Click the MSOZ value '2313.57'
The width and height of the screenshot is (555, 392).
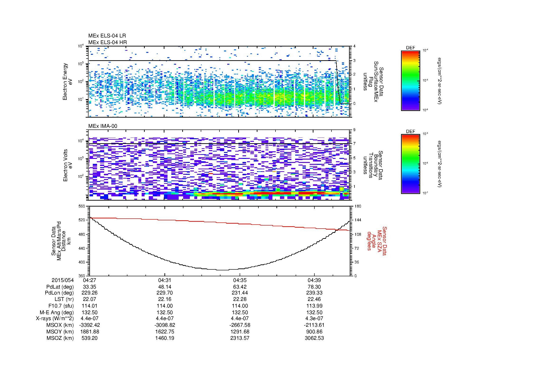(240, 338)
